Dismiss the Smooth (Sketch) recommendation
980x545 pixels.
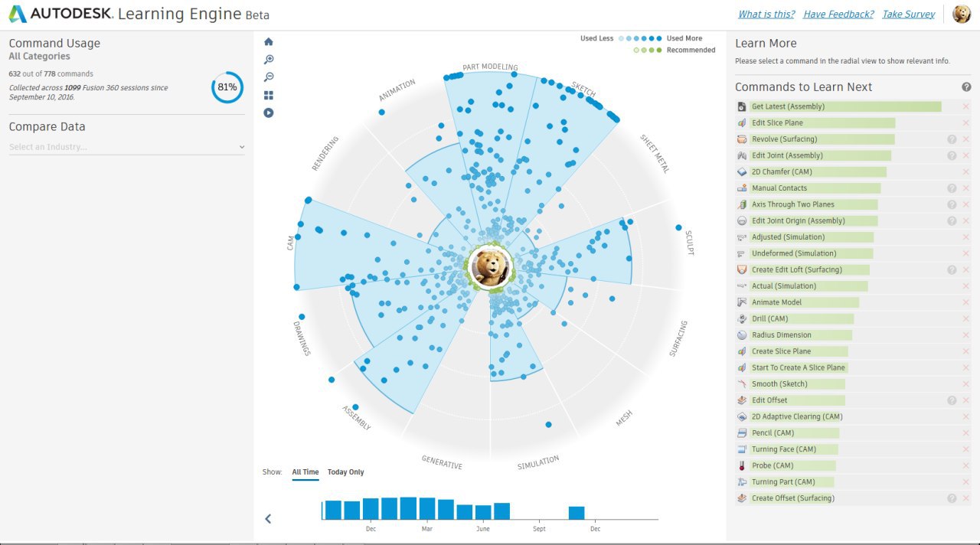pyautogui.click(x=965, y=384)
